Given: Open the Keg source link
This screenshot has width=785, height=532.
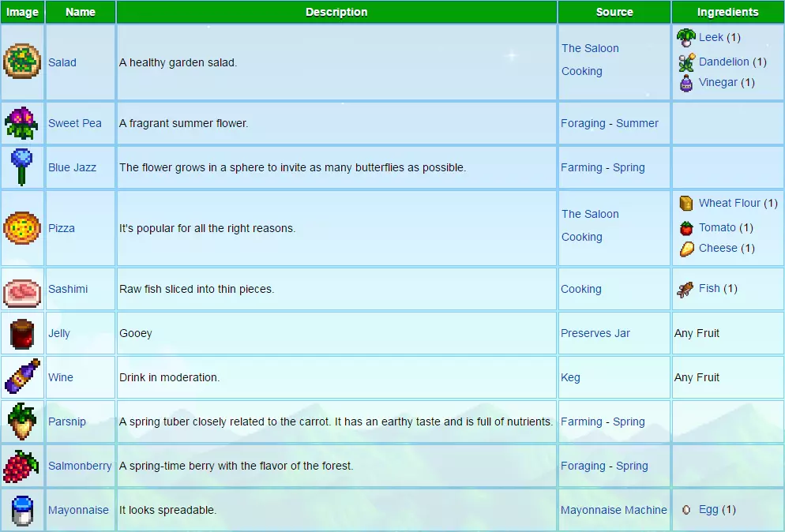Looking at the screenshot, I should (570, 377).
